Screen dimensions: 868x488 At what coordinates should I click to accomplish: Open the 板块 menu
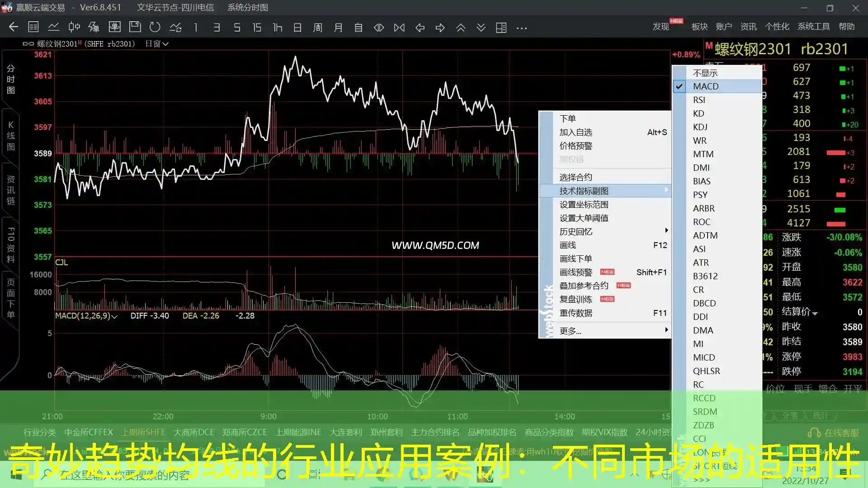point(699,27)
